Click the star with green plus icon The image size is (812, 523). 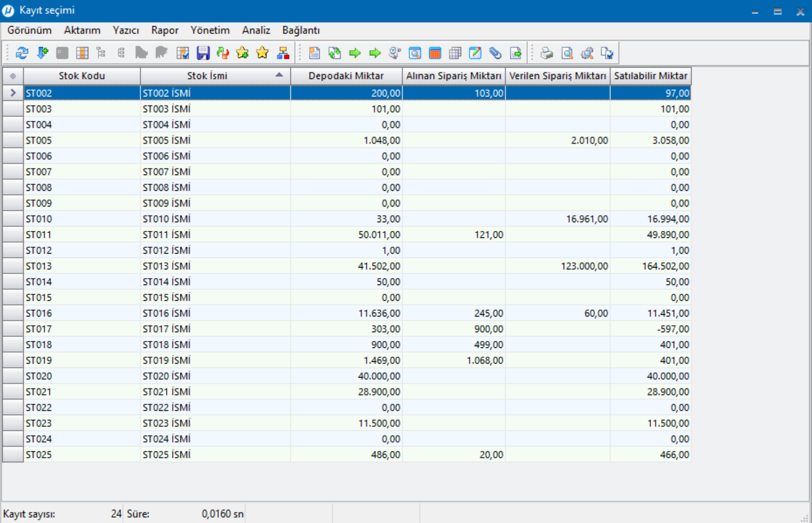242,53
